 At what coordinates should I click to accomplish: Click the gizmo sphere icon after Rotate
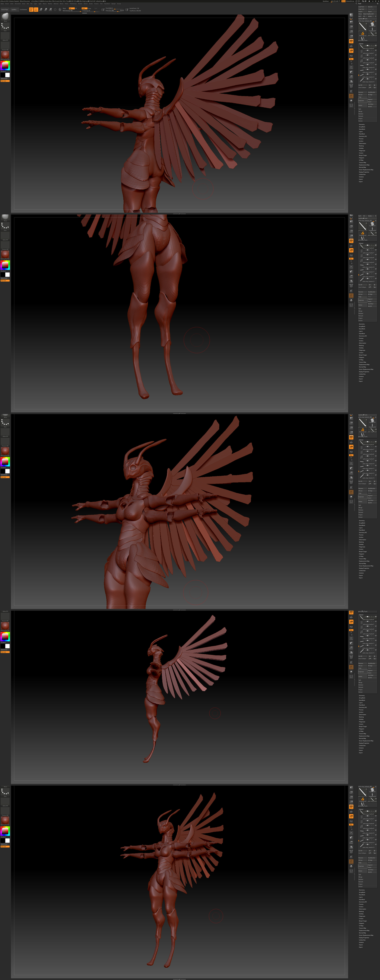tap(55, 9)
